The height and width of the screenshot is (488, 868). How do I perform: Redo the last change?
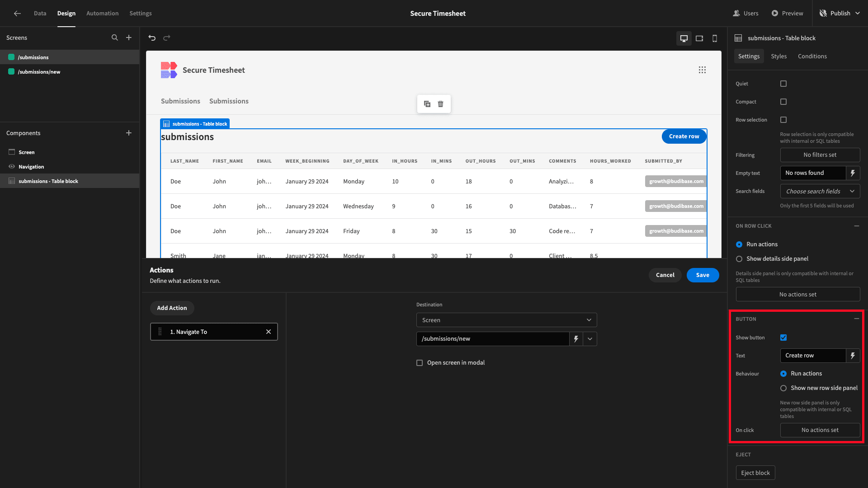tap(167, 38)
